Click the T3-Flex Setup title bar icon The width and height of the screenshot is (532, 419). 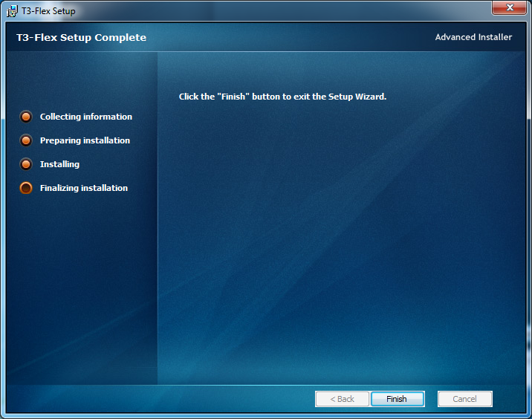pyautogui.click(x=12, y=11)
